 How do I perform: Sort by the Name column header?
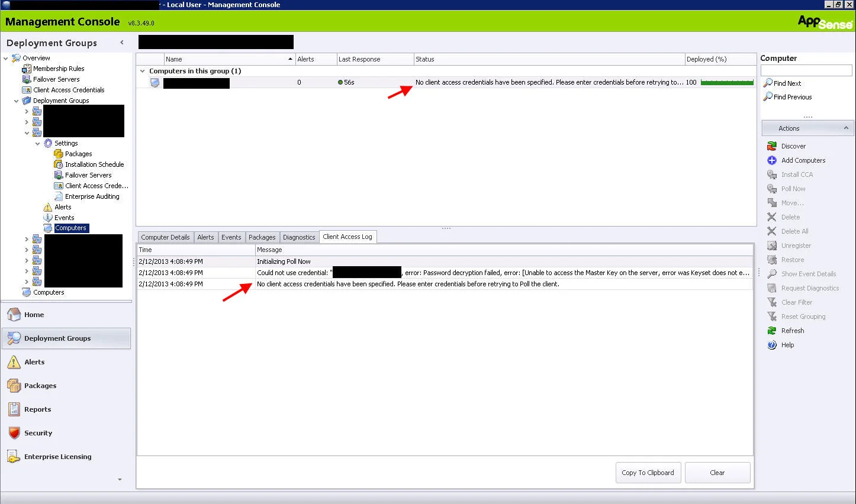coord(230,59)
